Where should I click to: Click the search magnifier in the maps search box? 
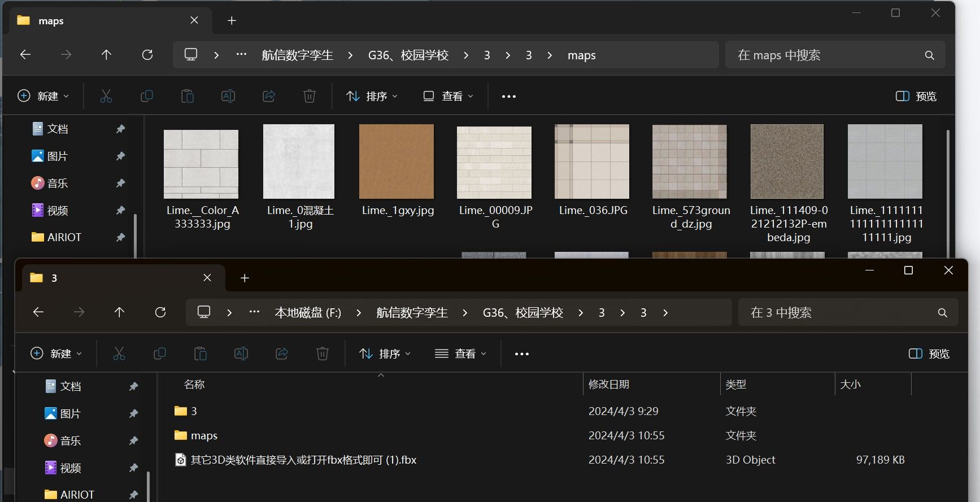click(930, 55)
